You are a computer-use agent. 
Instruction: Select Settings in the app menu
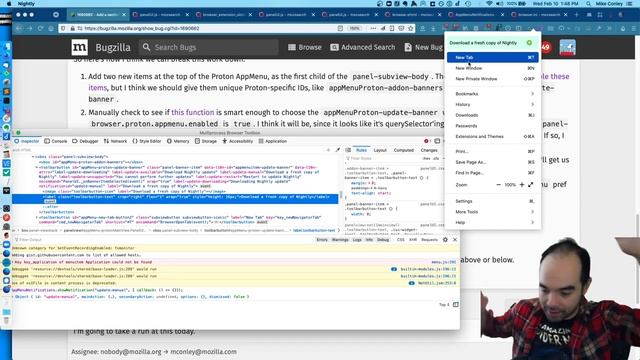[x=493, y=201]
